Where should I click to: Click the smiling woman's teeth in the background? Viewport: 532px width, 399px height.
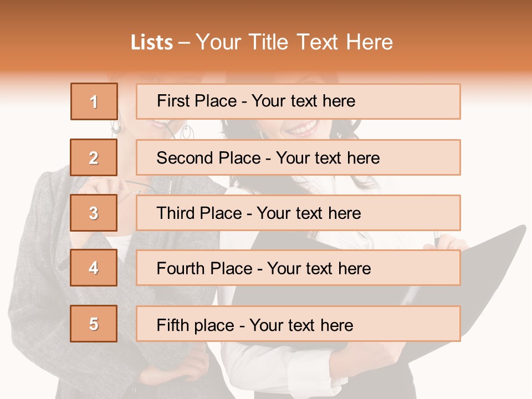302,130
